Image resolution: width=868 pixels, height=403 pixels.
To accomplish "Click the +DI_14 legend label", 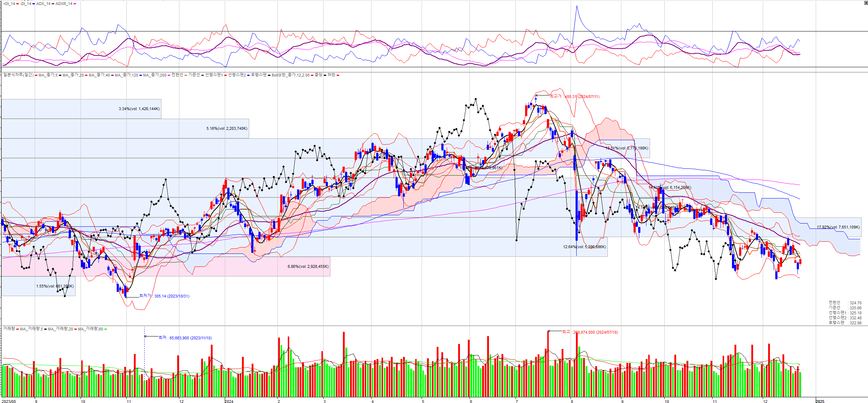I will point(9,4).
